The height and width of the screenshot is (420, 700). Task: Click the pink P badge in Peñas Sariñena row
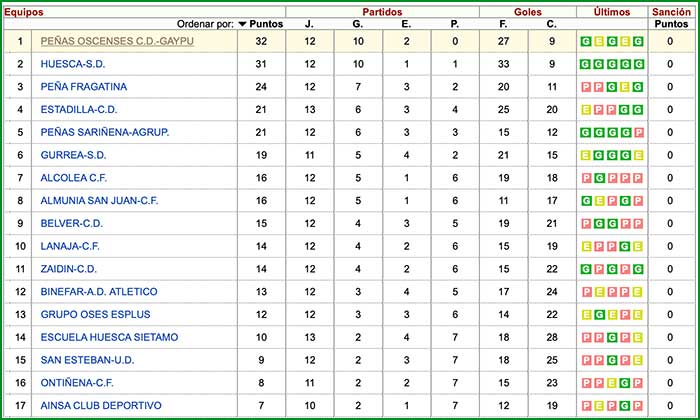[638, 132]
